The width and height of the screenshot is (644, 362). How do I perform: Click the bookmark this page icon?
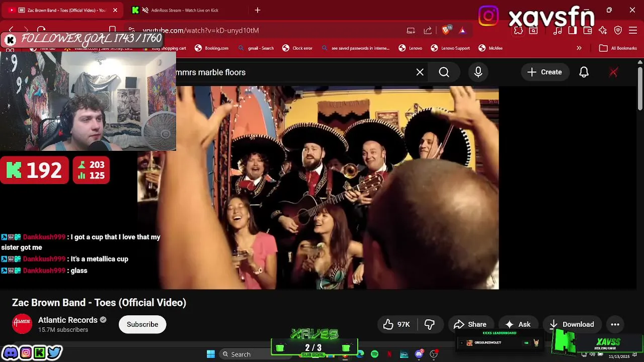click(113, 30)
